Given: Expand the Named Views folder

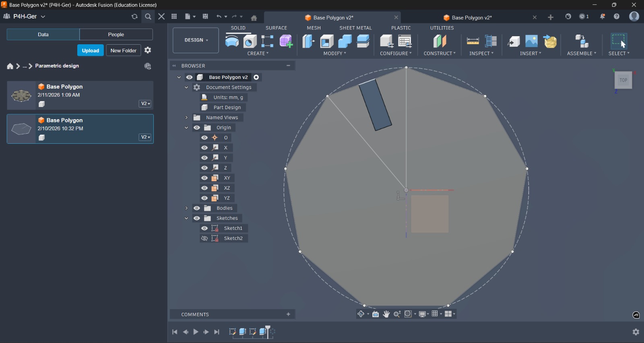Looking at the screenshot, I should [186, 118].
